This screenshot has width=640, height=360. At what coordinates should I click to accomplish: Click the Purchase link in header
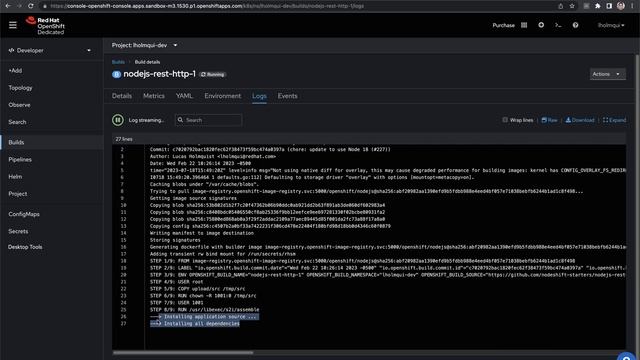click(503, 25)
